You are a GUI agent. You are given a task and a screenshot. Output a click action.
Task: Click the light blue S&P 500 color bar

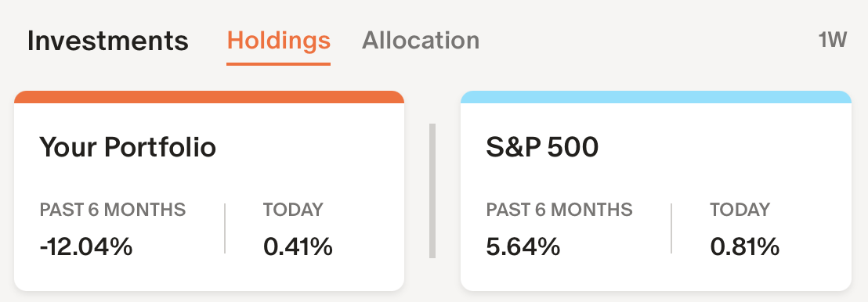[x=656, y=97]
